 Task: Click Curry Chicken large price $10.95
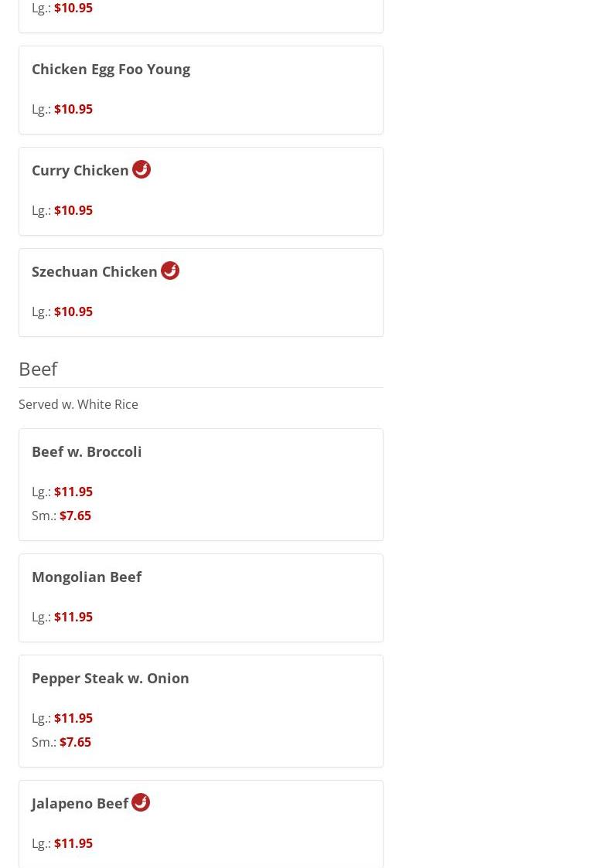coord(73,210)
